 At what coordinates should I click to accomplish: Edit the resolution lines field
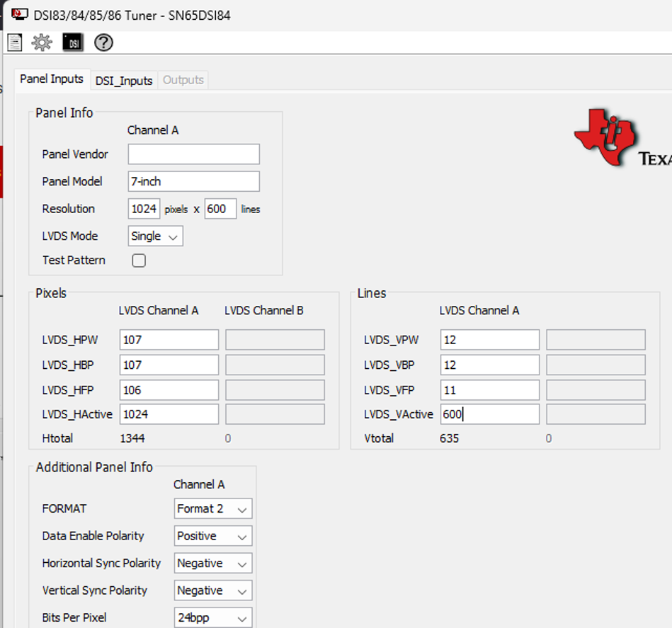click(220, 209)
